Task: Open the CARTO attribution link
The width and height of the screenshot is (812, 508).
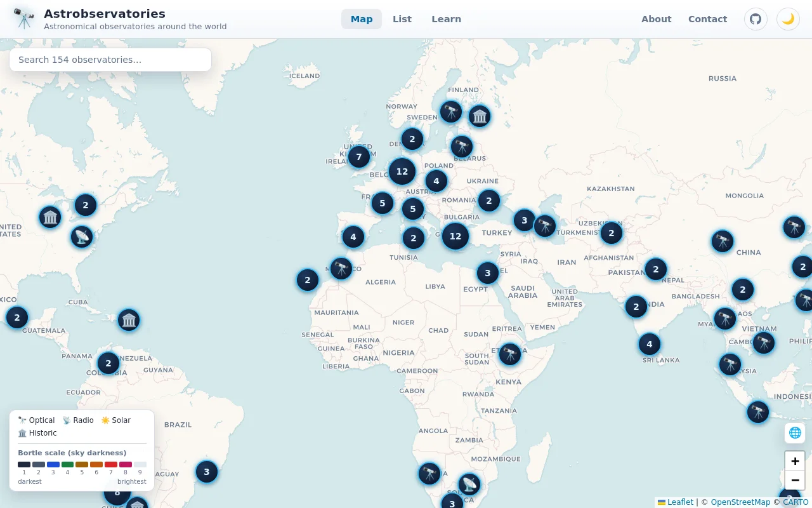Action: (x=796, y=502)
